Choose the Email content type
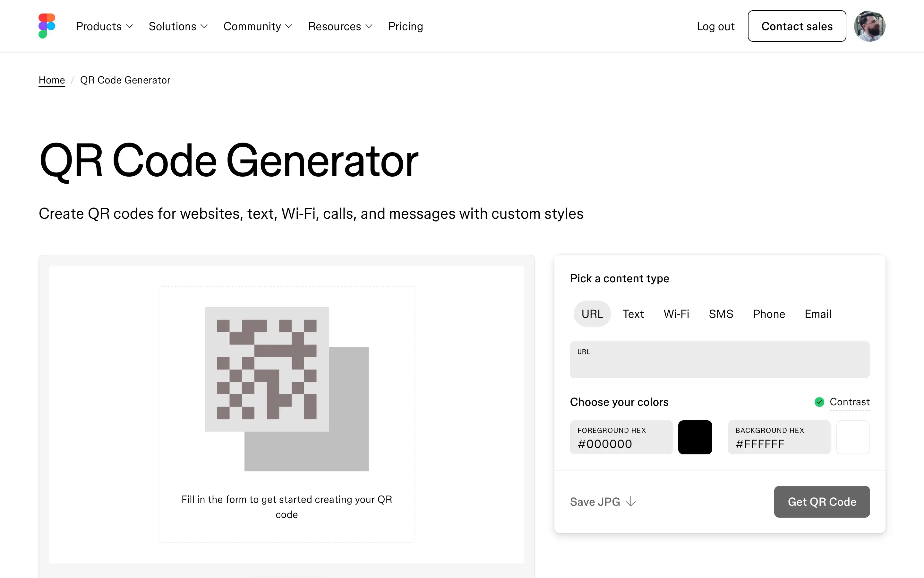The width and height of the screenshot is (924, 578). [818, 314]
